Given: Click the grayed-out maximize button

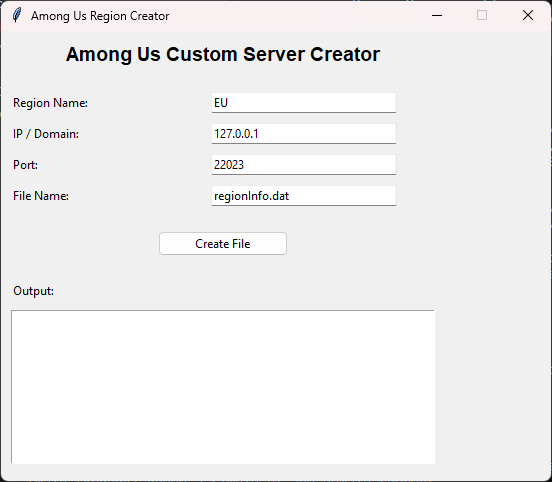Looking at the screenshot, I should [482, 15].
